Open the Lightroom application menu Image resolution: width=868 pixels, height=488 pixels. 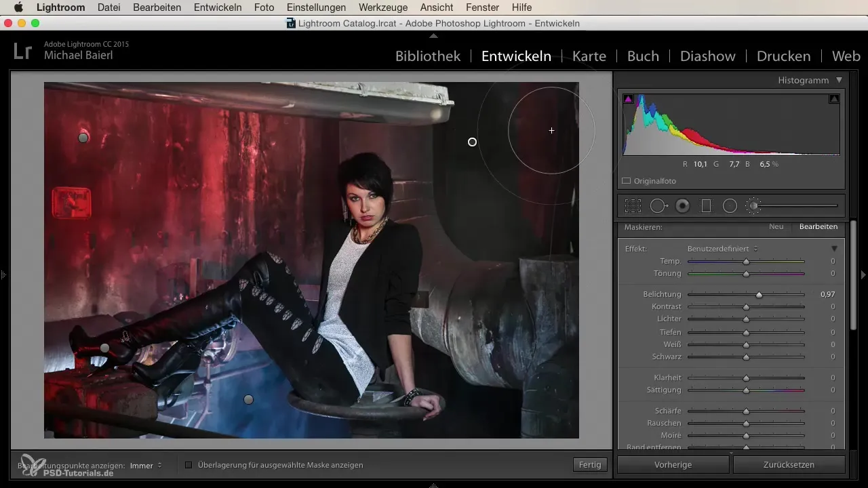tap(60, 7)
